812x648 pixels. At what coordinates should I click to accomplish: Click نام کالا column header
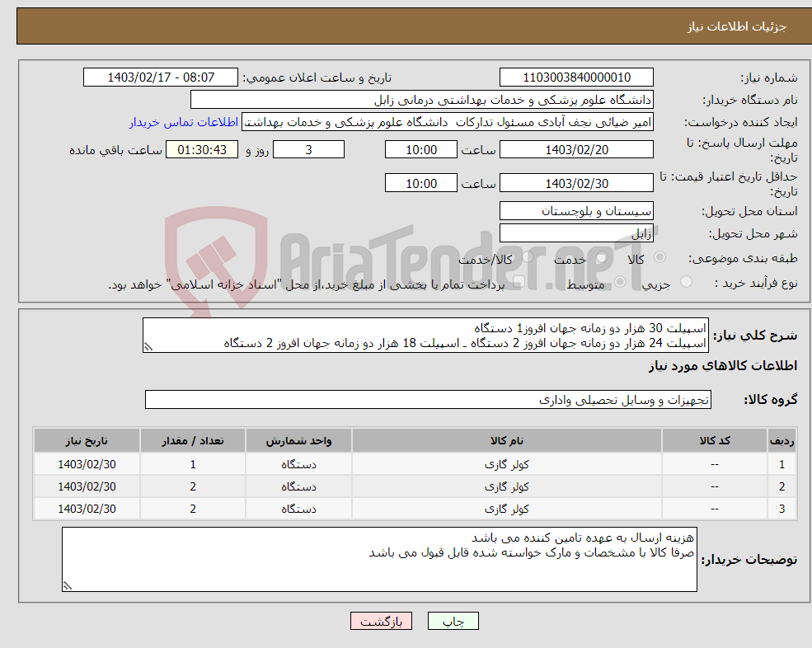506,441
